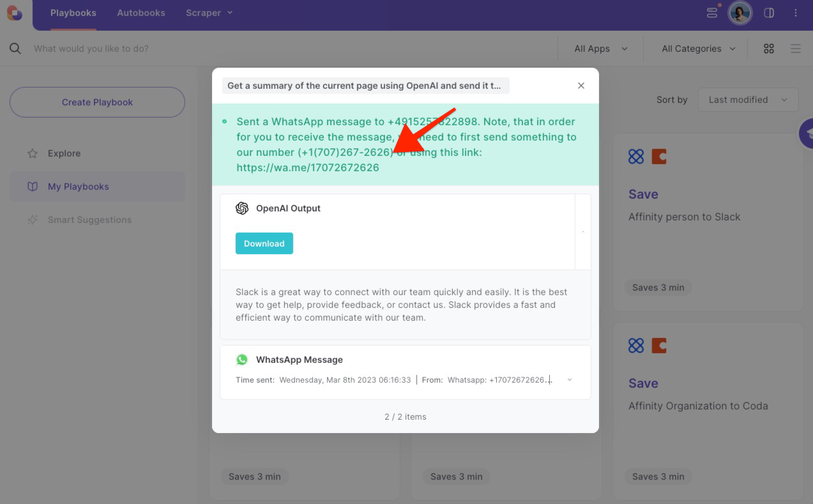813x504 pixels.
Task: Click the Download button under OpenAI Output
Action: (264, 243)
